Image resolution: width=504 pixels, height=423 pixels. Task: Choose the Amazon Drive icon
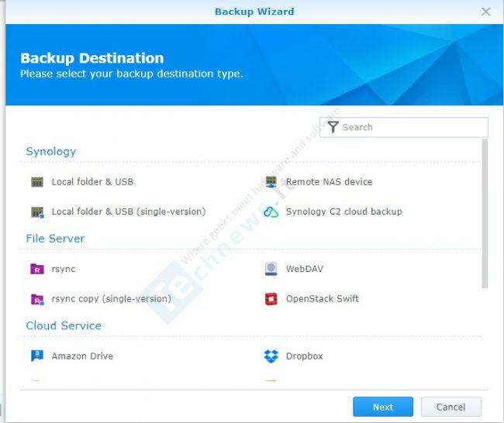(x=37, y=356)
